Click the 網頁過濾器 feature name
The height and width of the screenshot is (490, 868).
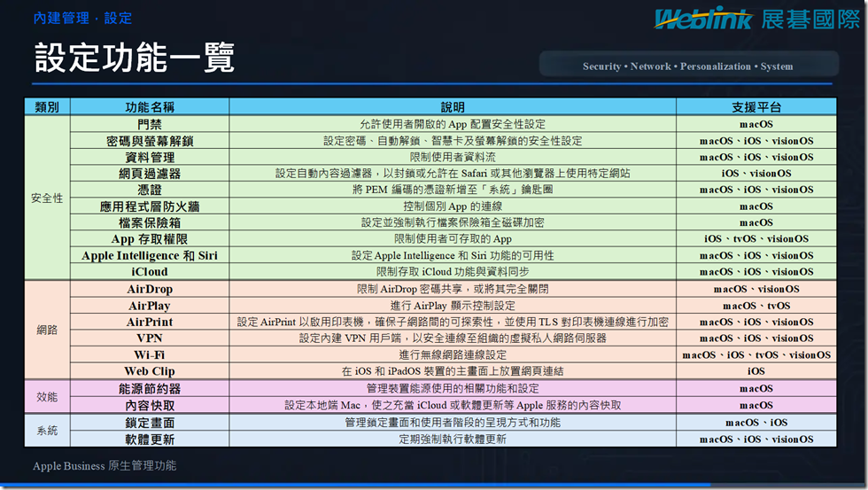click(x=150, y=174)
